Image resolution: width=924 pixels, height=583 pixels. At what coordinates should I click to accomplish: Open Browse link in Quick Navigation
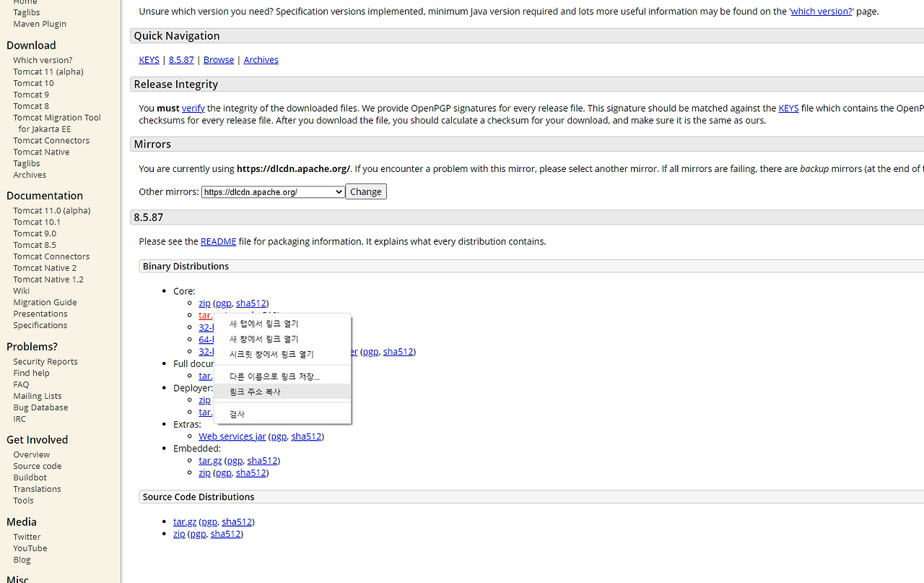coord(219,60)
